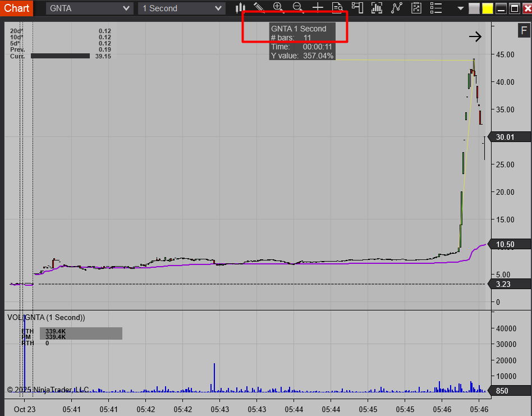Open the 1 Second interval dropdown
Image resolution: width=532 pixels, height=416 pixels.
(181, 8)
